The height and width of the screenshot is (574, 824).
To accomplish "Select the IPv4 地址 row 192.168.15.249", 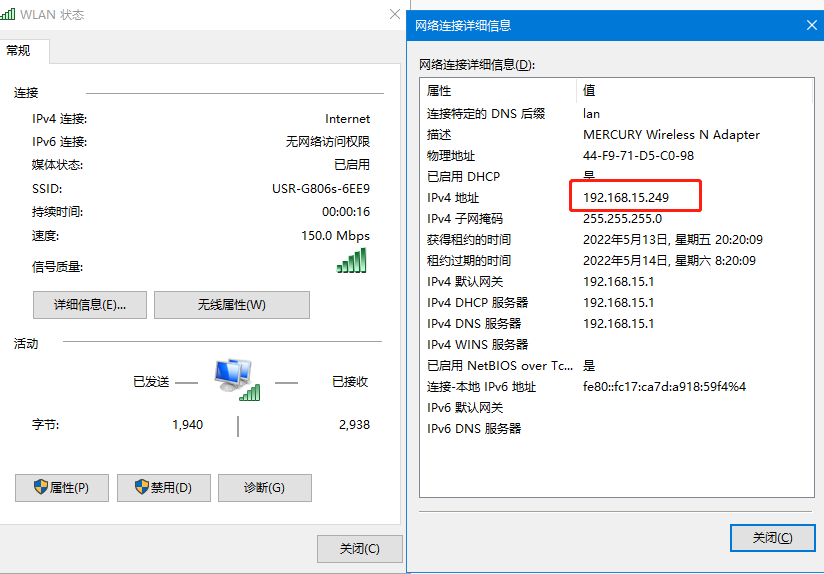I will pos(626,198).
